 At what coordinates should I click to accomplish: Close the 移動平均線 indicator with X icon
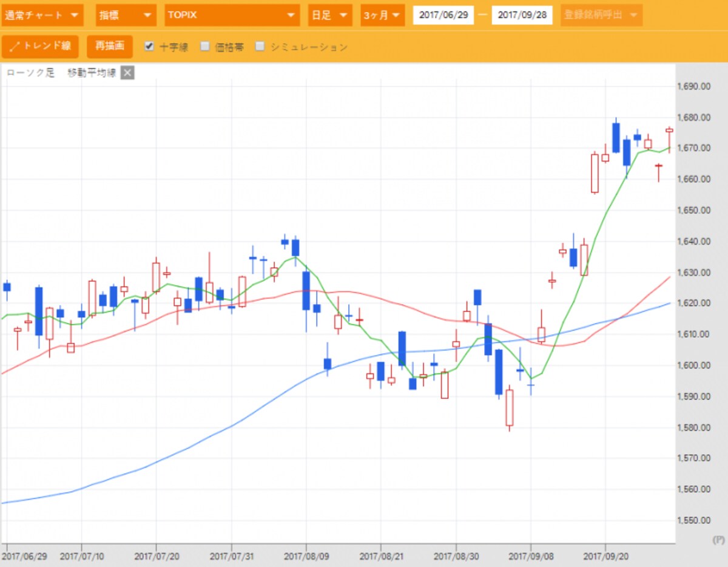(x=127, y=73)
